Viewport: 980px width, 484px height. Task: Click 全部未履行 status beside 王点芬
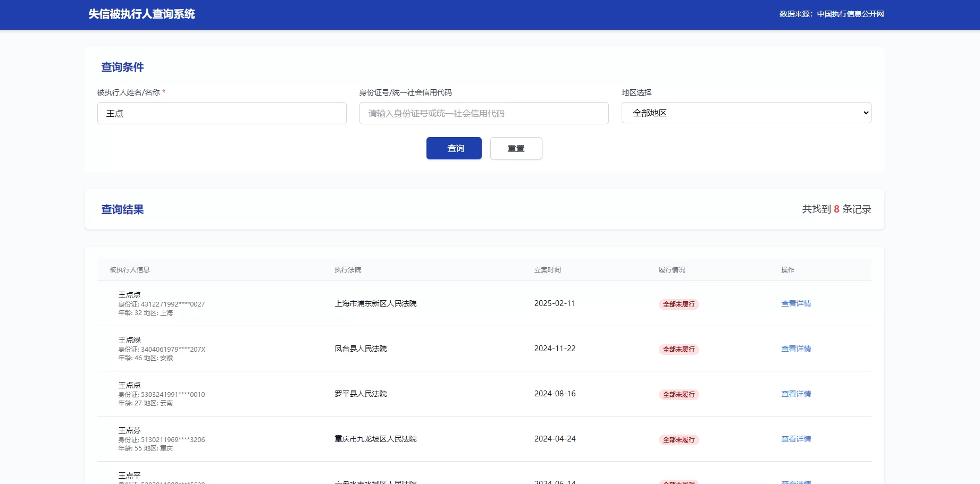coord(679,440)
